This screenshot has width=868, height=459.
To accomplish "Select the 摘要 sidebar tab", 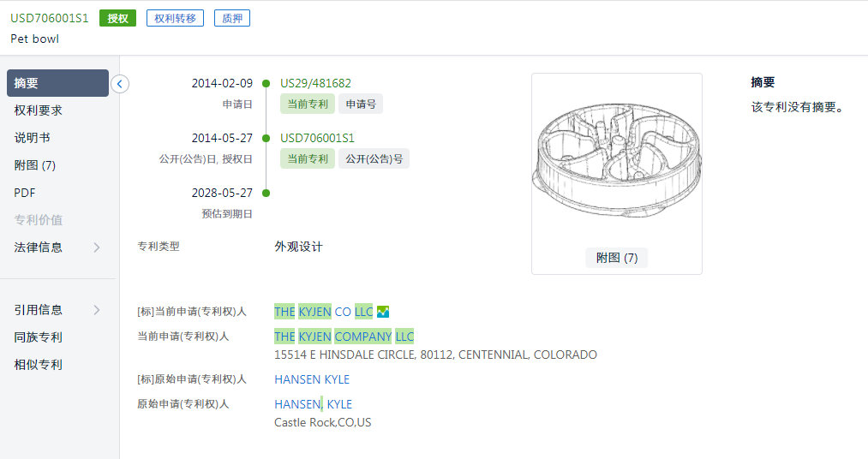I will [x=57, y=83].
